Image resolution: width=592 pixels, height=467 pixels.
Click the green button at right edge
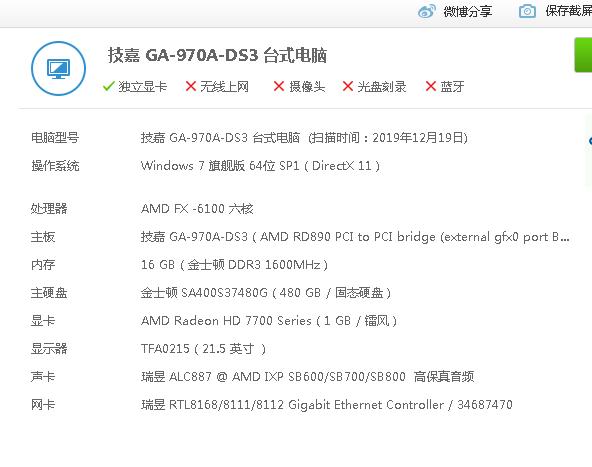(583, 55)
